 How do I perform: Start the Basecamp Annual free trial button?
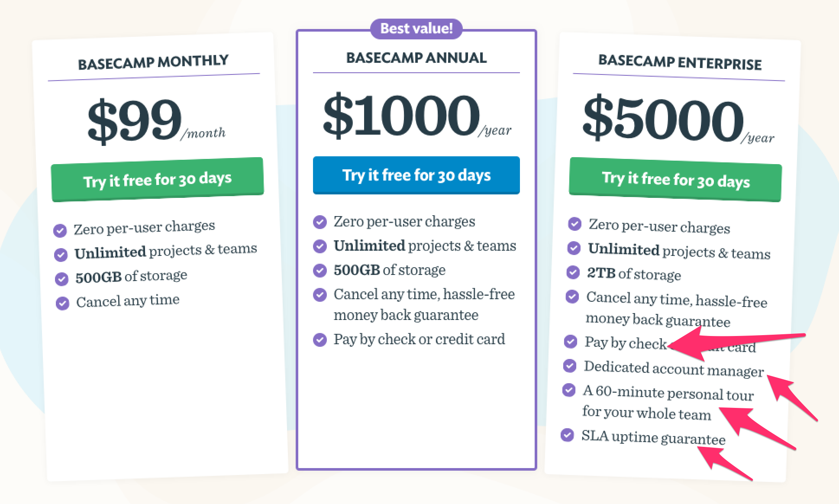416,175
